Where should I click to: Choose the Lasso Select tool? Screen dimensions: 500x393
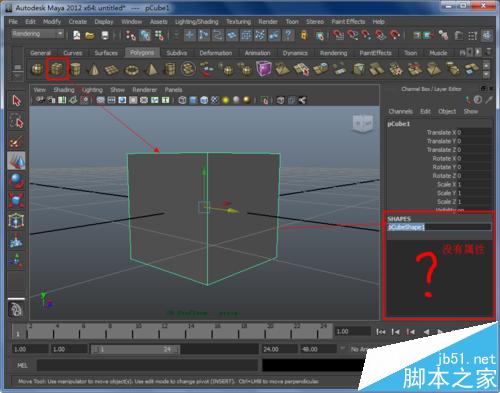pos(16,121)
